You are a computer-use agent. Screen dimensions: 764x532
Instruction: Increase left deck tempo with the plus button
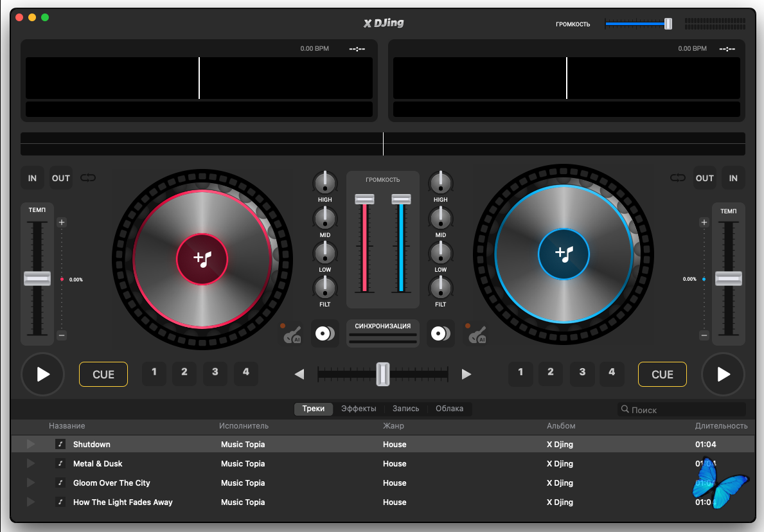(62, 223)
